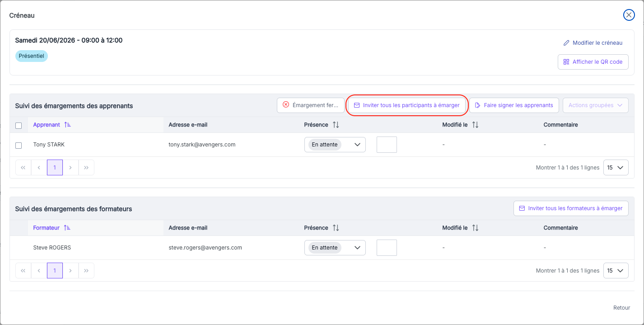Sort trainer table by Modifié le arrows
The image size is (644, 325).
pyautogui.click(x=475, y=228)
